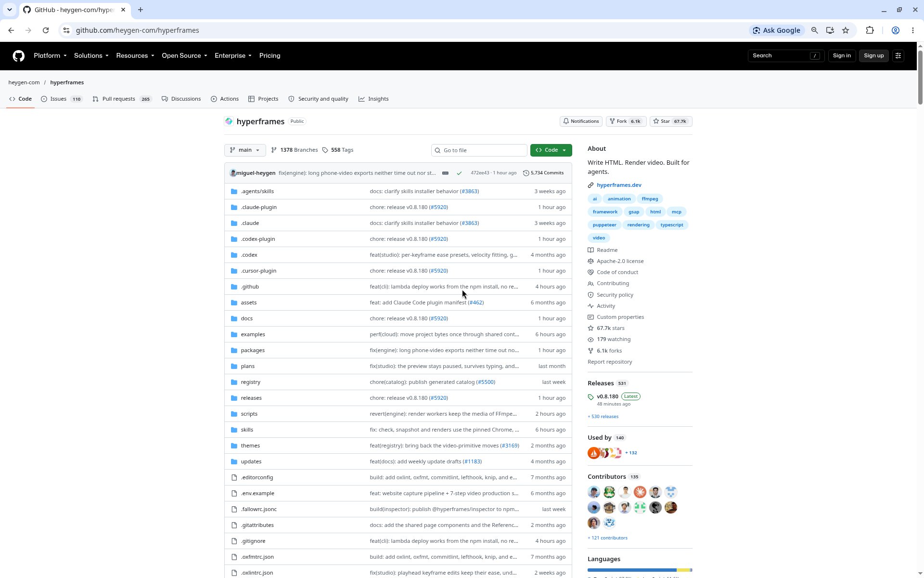This screenshot has width=924, height=578.
Task: Switch to the Pull requests tab
Action: pos(122,99)
